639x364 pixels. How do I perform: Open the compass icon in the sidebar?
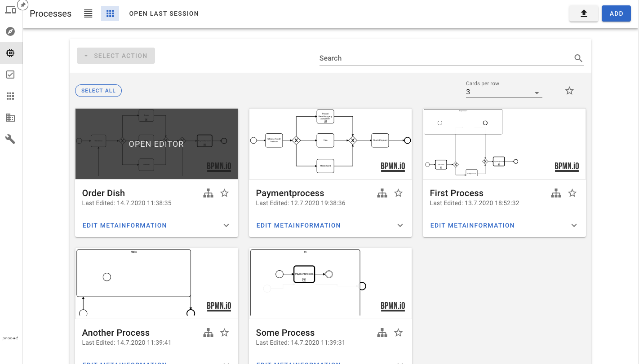point(10,31)
